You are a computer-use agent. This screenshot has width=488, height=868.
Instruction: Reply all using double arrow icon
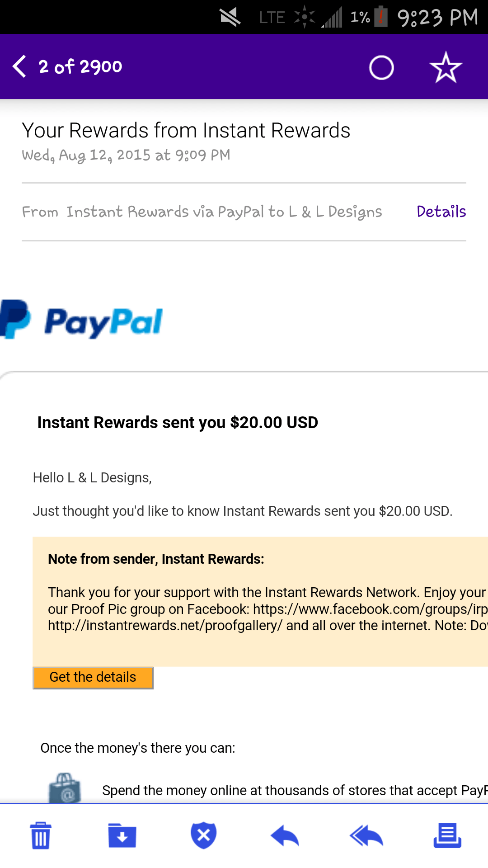click(366, 835)
